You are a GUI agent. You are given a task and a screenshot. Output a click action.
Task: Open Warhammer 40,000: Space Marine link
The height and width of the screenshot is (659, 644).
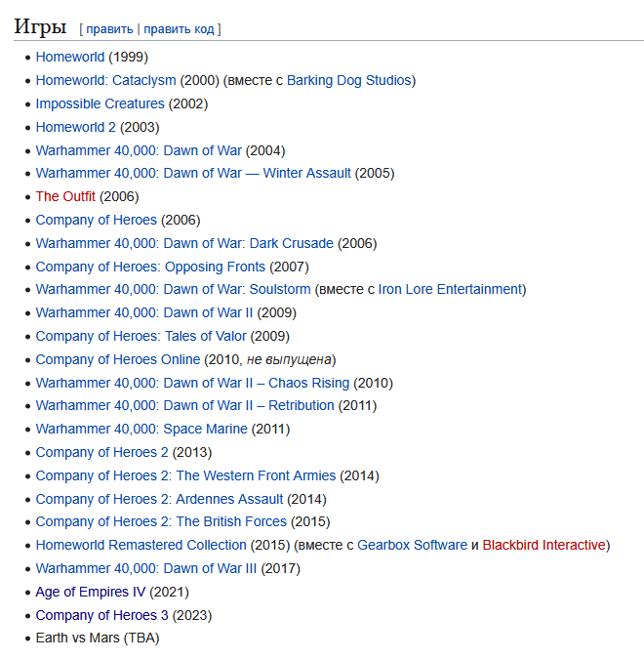(x=141, y=430)
